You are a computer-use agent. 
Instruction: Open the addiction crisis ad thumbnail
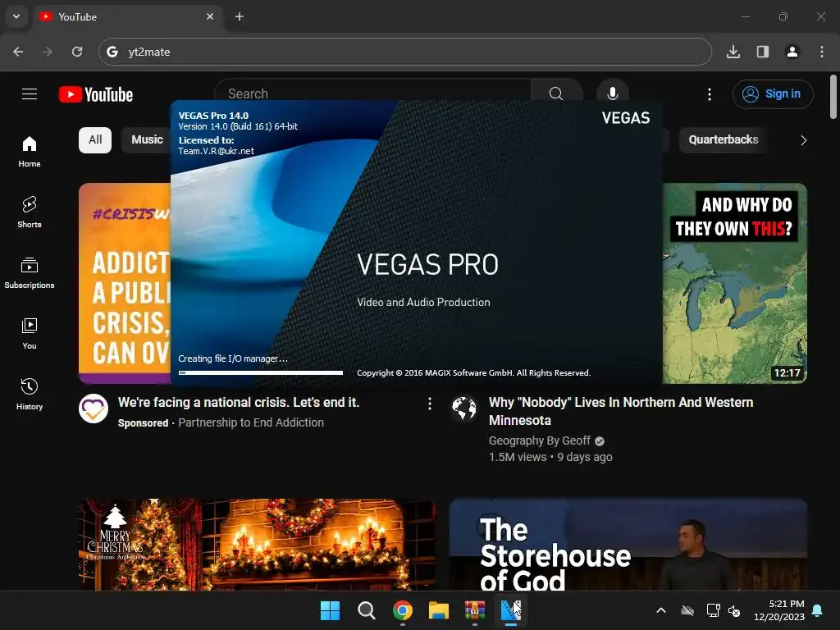[x=125, y=283]
